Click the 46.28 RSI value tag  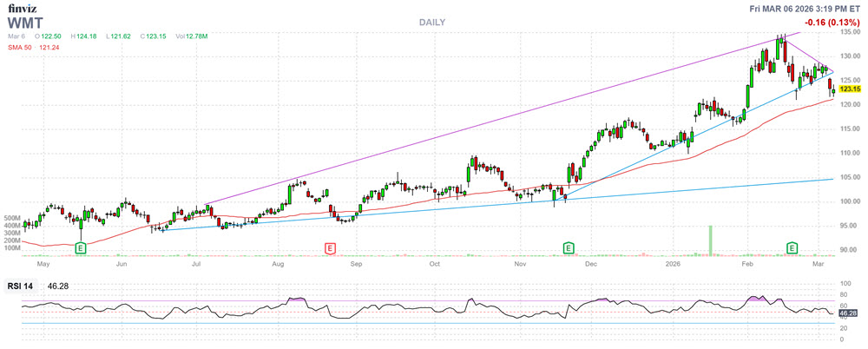click(848, 313)
